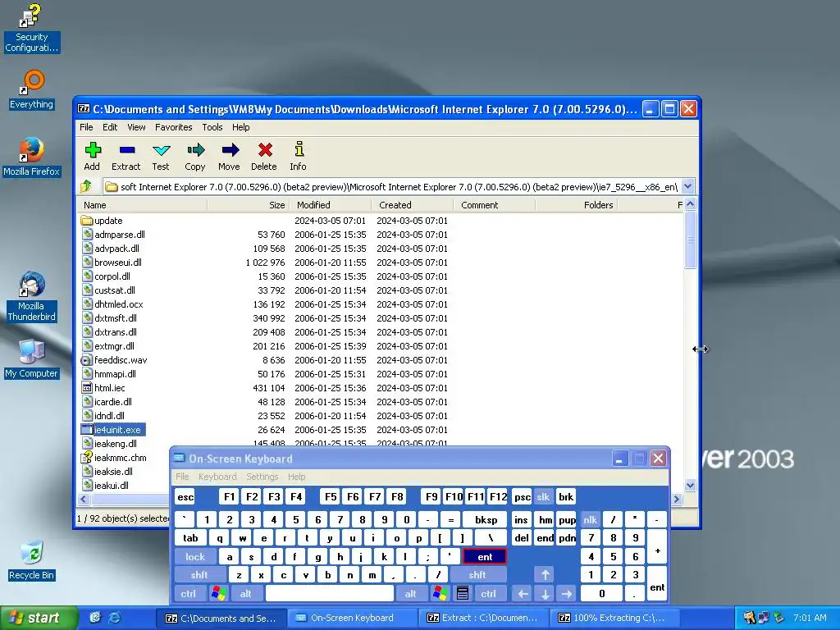Image resolution: width=840 pixels, height=630 pixels.
Task: Click the vertical scrollbar down arrow in the file list
Action: [691, 486]
